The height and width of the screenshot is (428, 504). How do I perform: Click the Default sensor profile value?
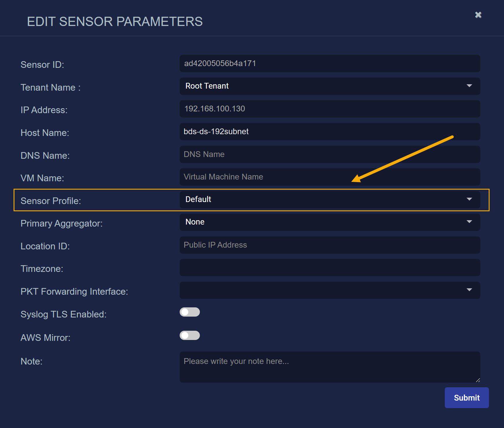pyautogui.click(x=198, y=199)
